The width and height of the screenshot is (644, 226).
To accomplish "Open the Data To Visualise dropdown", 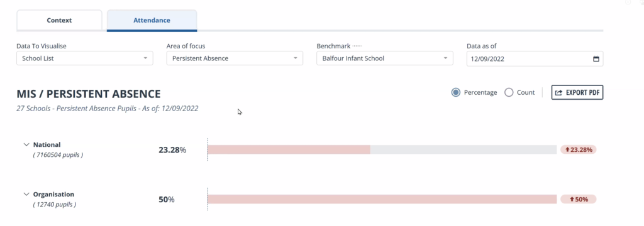I will (x=85, y=58).
